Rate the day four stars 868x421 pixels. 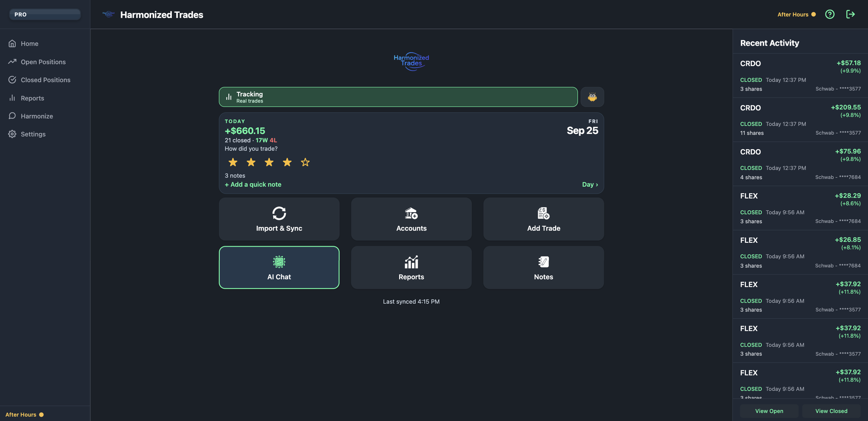click(x=287, y=162)
